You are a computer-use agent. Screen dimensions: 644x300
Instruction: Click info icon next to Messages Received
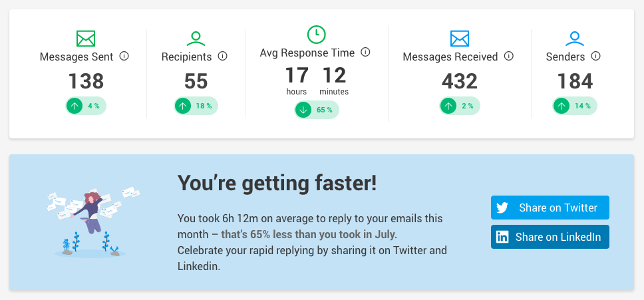(509, 57)
